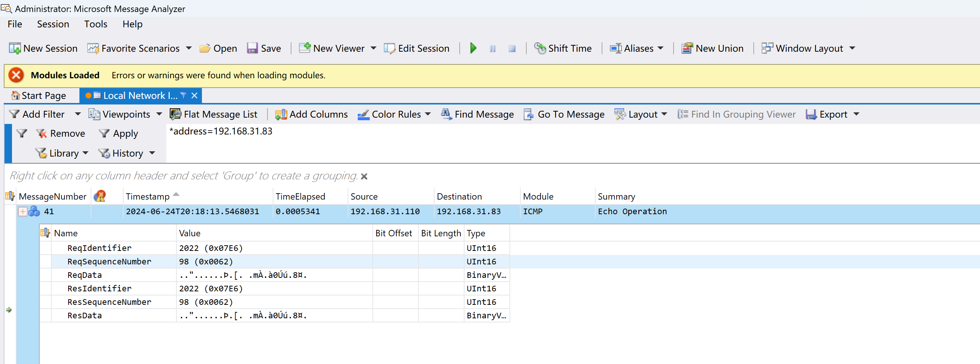Dismiss the grouping hint message
This screenshot has height=364, width=980.
click(x=364, y=176)
